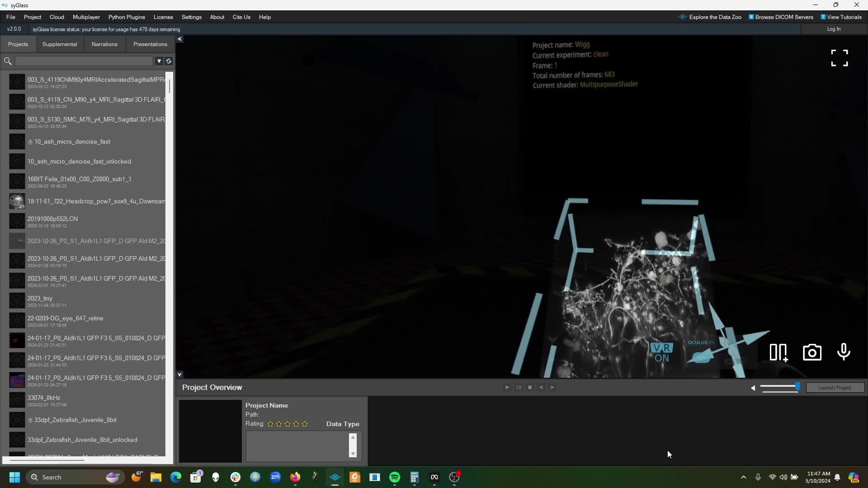Image resolution: width=868 pixels, height=488 pixels.
Task: Open Spotify from the taskbar
Action: click(x=395, y=477)
